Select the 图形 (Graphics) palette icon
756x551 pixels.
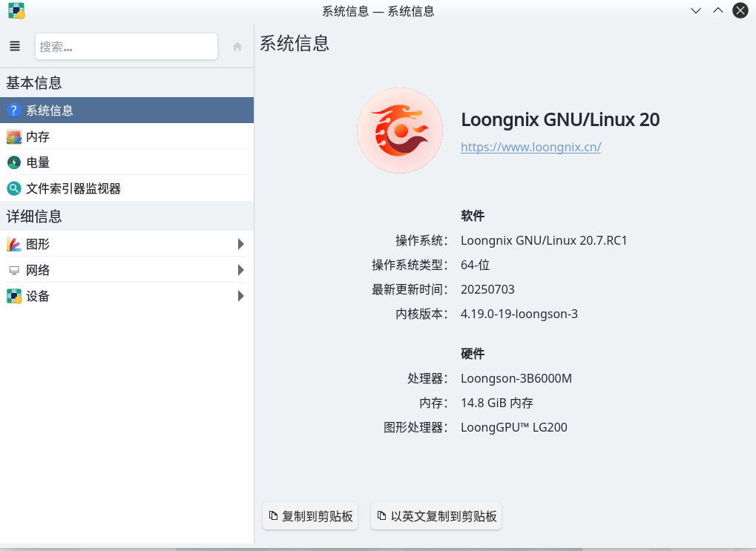click(13, 243)
